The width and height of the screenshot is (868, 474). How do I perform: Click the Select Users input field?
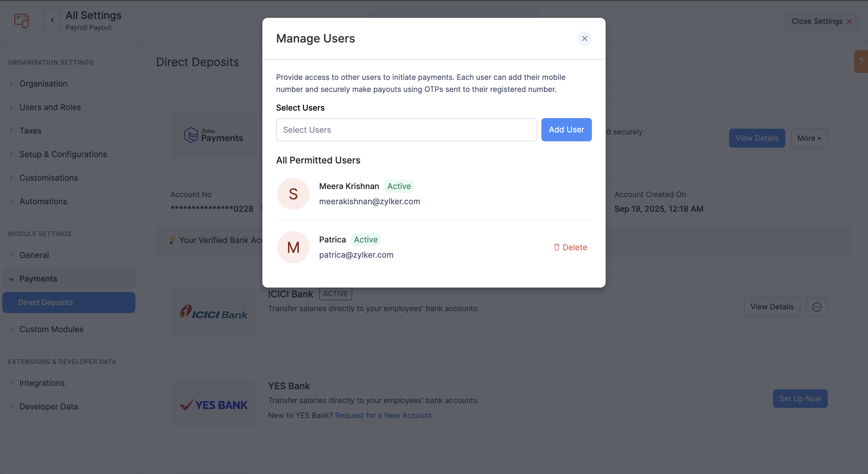click(x=406, y=130)
